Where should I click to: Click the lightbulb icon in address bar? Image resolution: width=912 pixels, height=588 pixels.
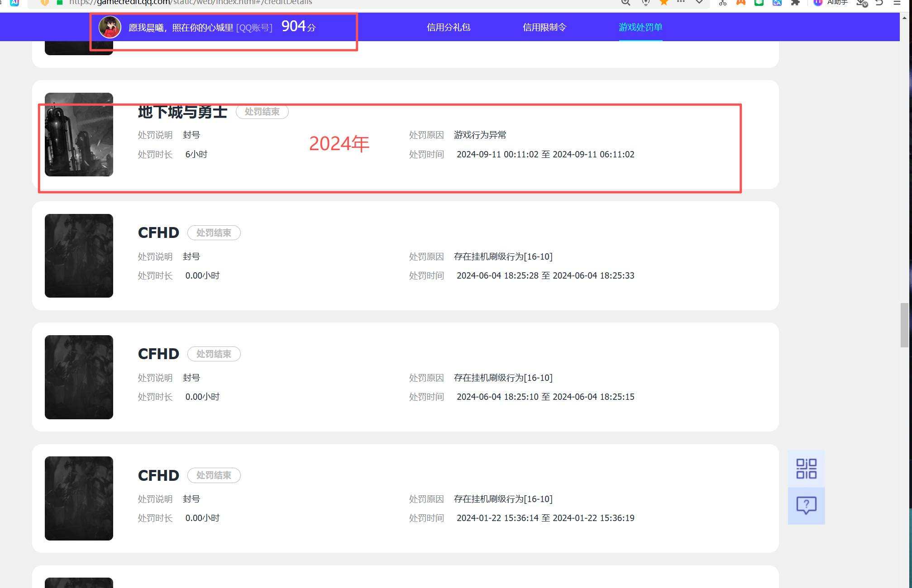coord(646,2)
